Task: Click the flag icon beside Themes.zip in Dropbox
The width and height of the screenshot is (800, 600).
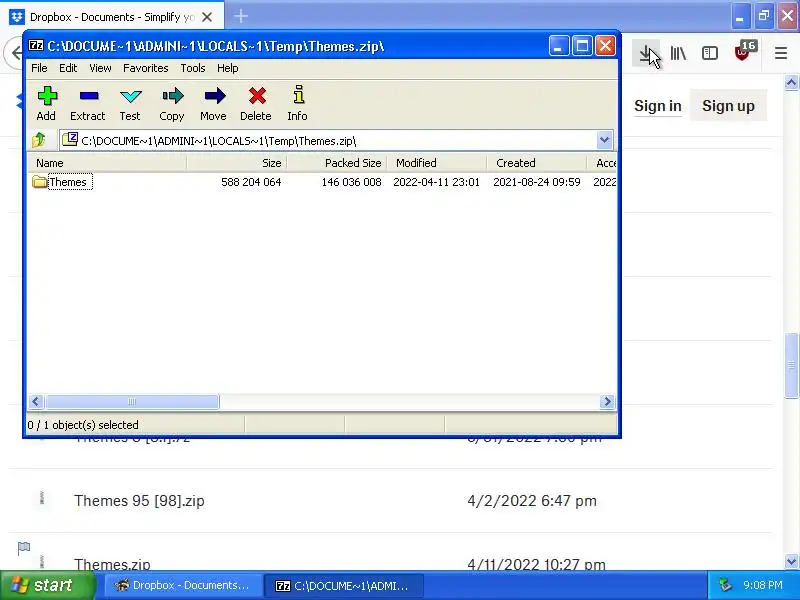Action: 23,548
